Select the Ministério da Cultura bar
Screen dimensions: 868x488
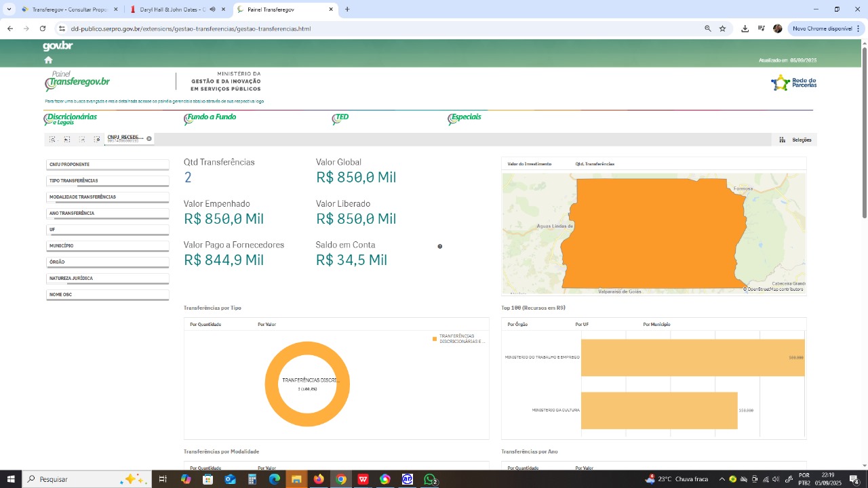pos(659,411)
